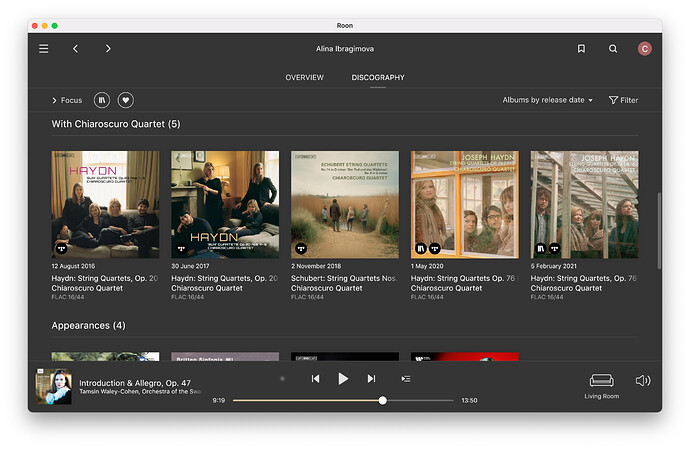Click Tidal badge on 1 May 2020 album
Screen dimensions: 690x449
pyautogui.click(x=435, y=249)
